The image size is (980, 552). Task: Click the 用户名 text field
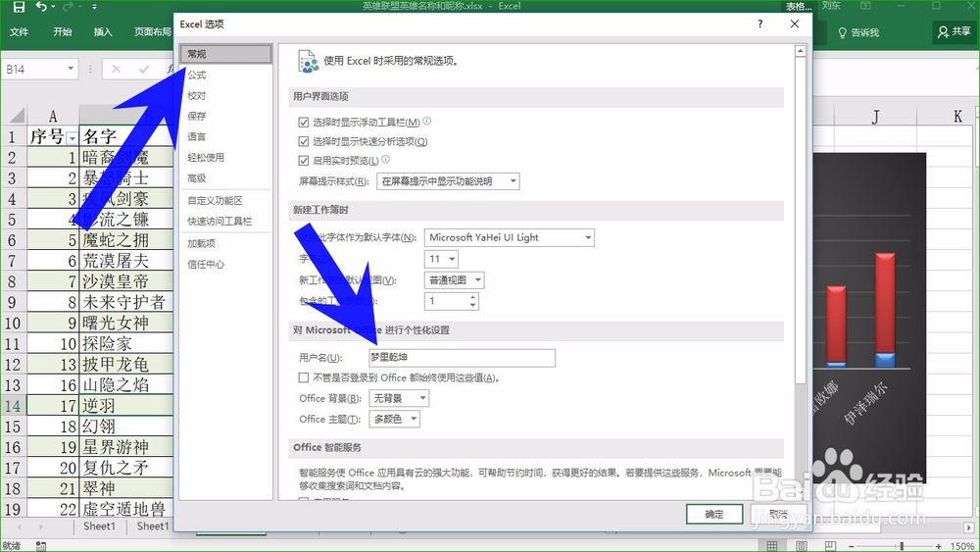[462, 358]
